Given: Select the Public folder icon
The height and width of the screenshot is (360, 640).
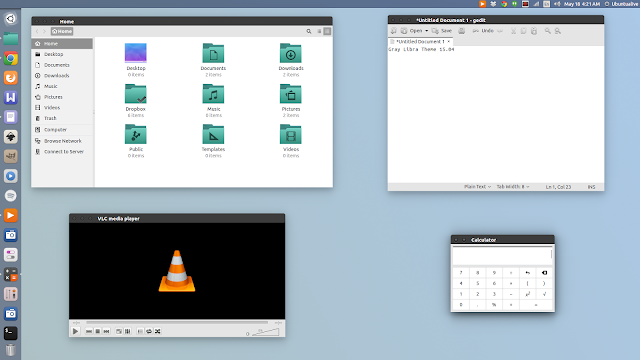Looking at the screenshot, I should pyautogui.click(x=136, y=134).
